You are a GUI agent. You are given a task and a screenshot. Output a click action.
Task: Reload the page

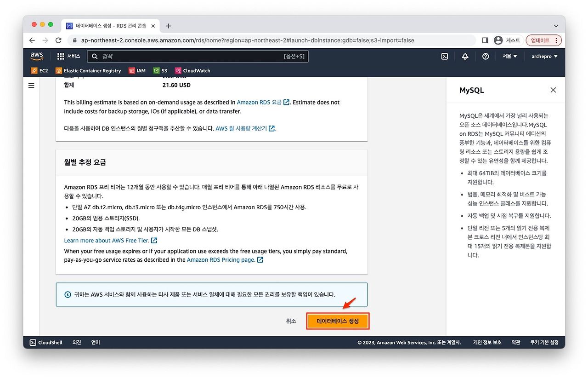point(58,40)
